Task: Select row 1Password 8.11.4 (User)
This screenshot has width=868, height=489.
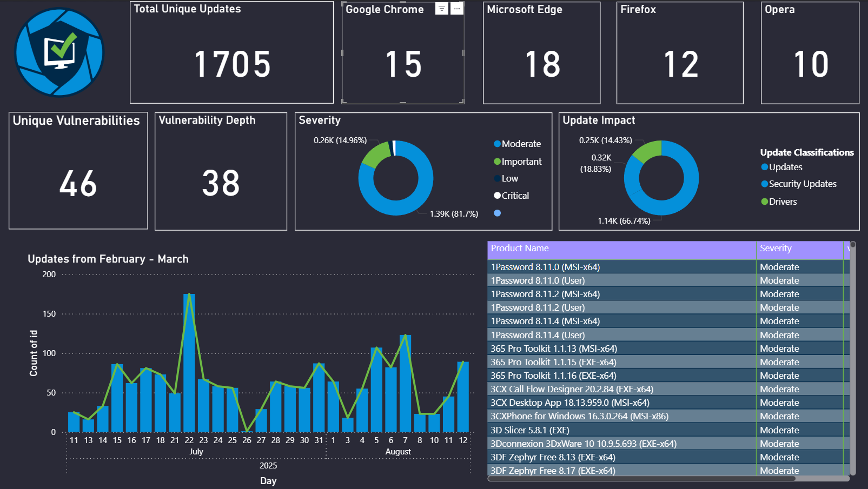Action: tap(668, 335)
